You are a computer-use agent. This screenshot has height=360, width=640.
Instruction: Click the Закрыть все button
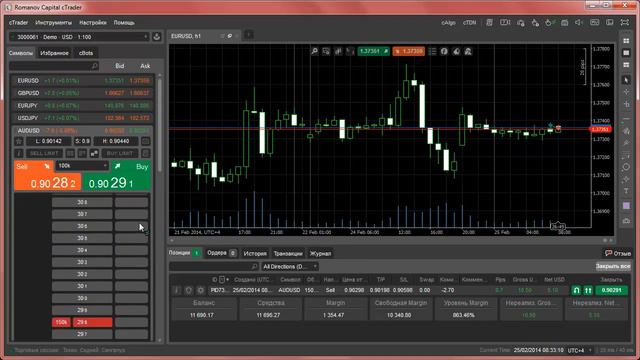click(613, 266)
